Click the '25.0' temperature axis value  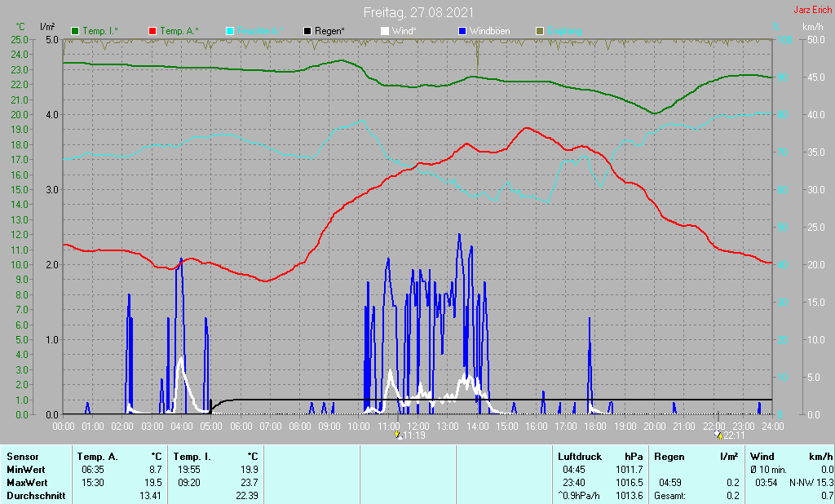pos(20,40)
